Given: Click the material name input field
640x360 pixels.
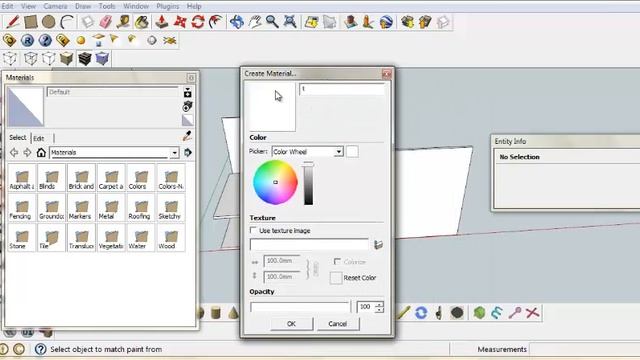Looking at the screenshot, I should click(342, 89).
